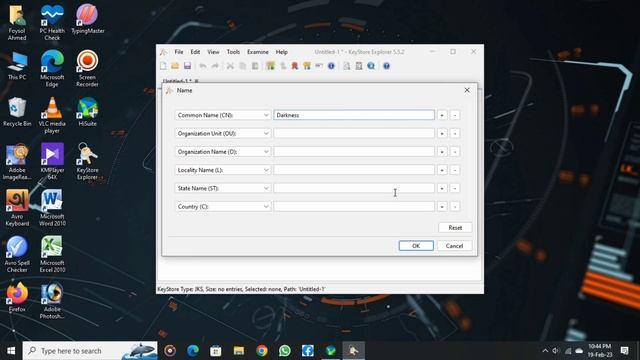Image resolution: width=640 pixels, height=360 pixels.
Task: Close the Name dialog with the X
Action: tap(467, 90)
